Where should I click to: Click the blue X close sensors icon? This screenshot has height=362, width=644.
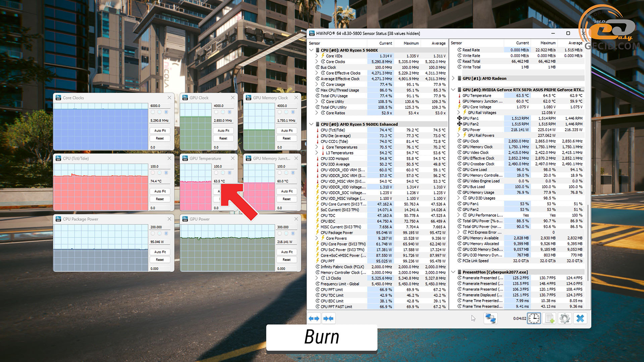580,318
